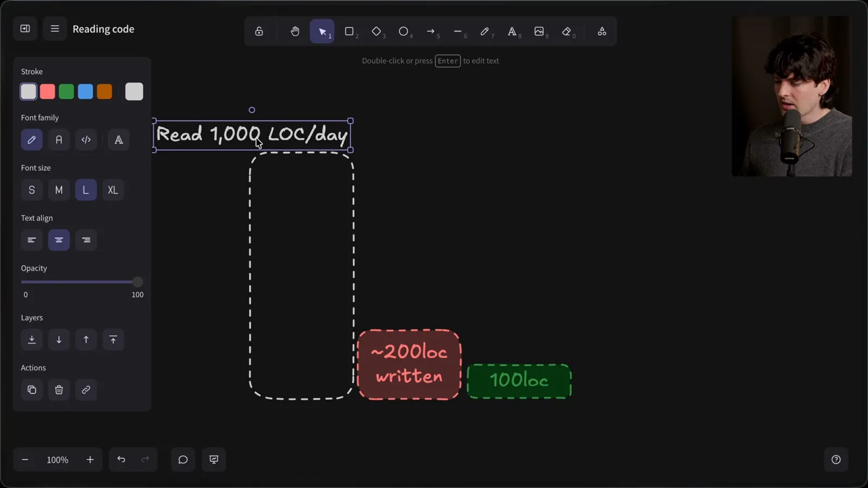
Task: Select the Line tool
Action: (x=458, y=31)
